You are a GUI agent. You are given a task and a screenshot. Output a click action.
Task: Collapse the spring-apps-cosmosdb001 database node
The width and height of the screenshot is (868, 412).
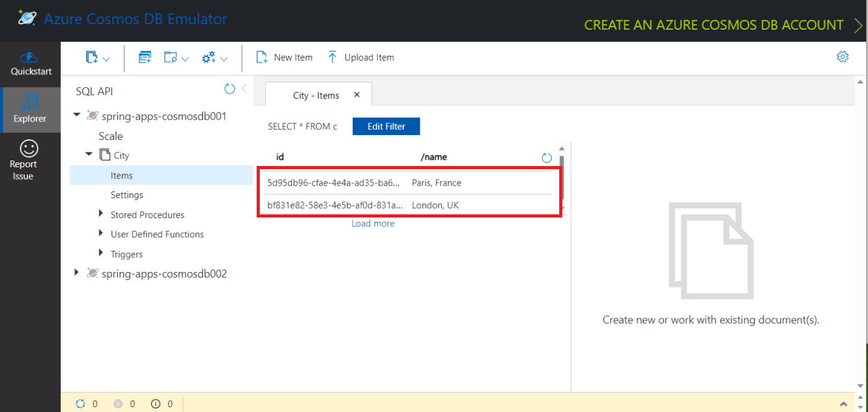click(x=77, y=115)
